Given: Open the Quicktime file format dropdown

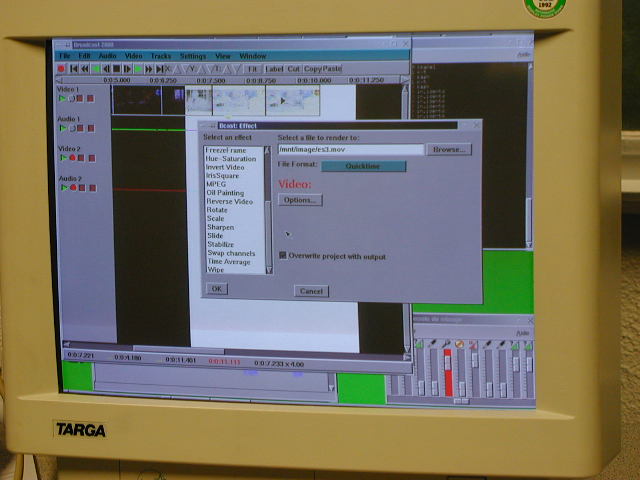Looking at the screenshot, I should [363, 166].
